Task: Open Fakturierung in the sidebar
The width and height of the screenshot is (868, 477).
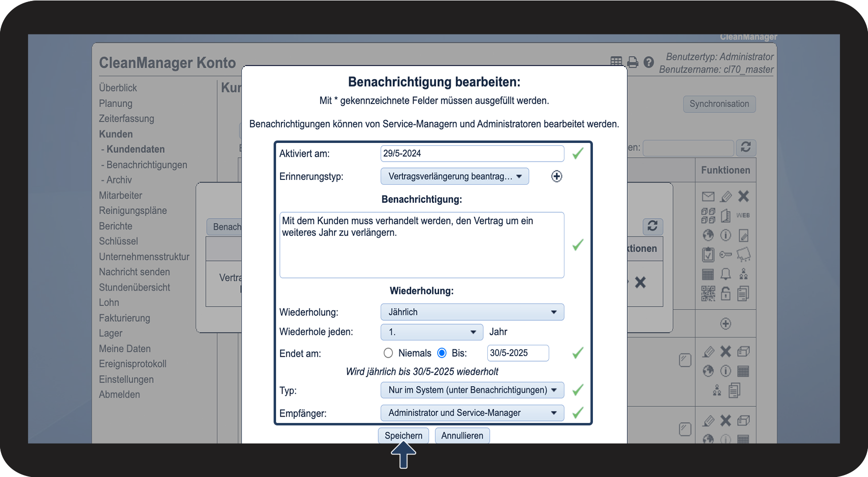Action: pos(124,318)
